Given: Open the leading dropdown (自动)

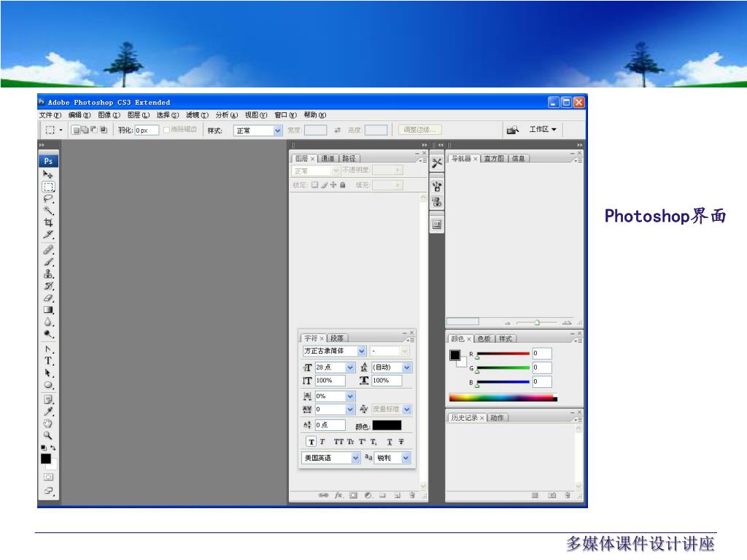Looking at the screenshot, I should click(391, 367).
